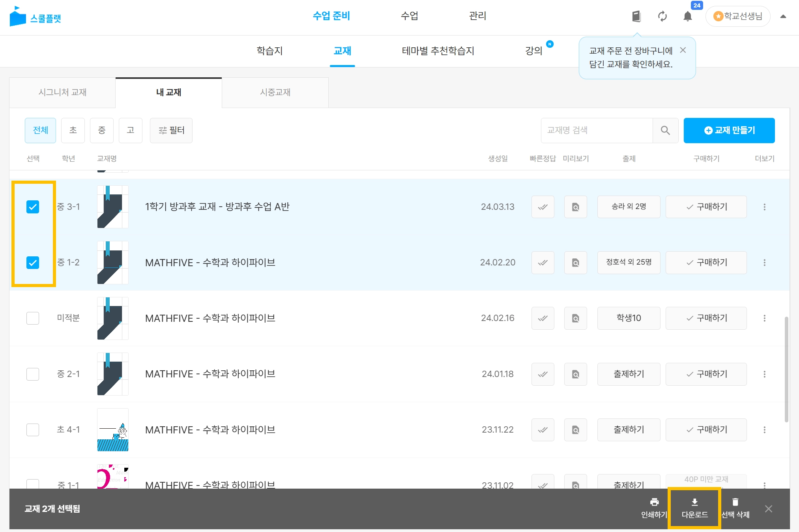Open the notifications bell icon
Image resolution: width=799 pixels, height=532 pixels.
(688, 17)
